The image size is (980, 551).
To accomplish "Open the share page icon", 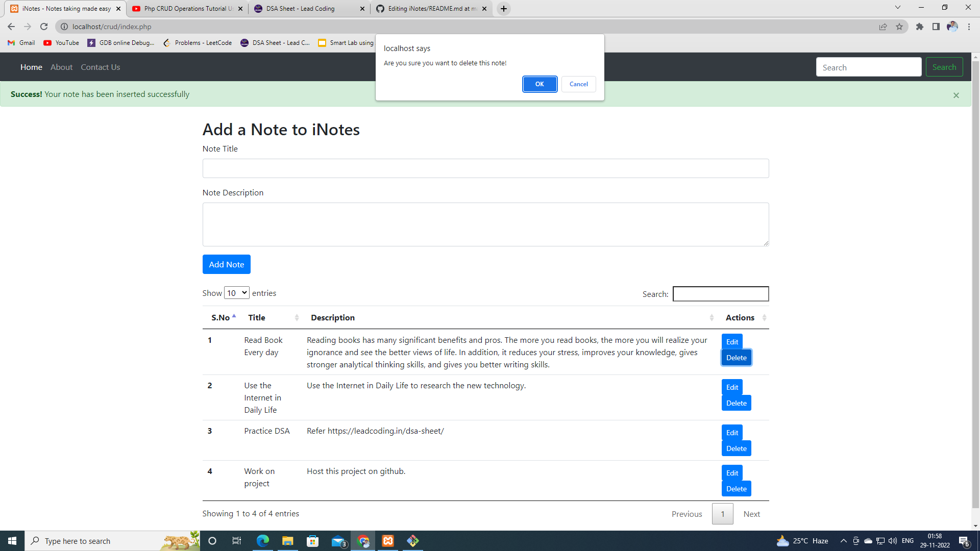I will (883, 27).
